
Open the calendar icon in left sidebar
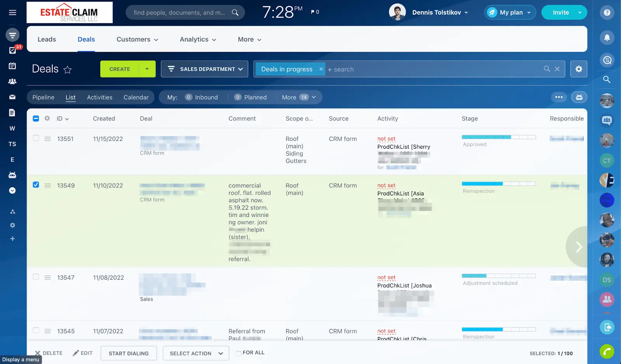[x=12, y=66]
